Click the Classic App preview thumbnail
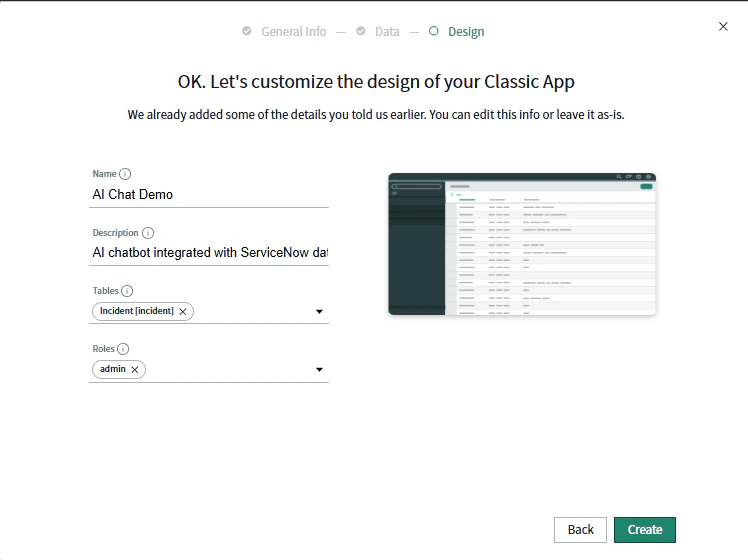 tap(522, 244)
